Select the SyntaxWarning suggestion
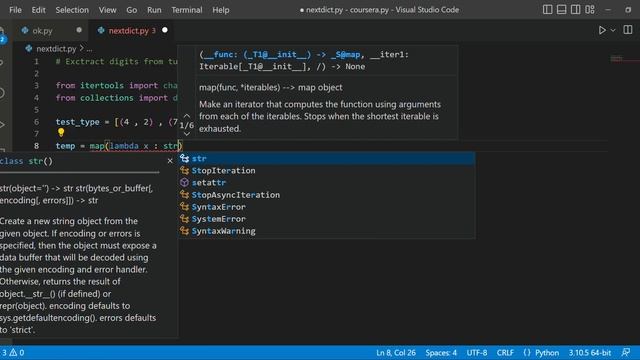The width and height of the screenshot is (640, 360). pos(327,231)
